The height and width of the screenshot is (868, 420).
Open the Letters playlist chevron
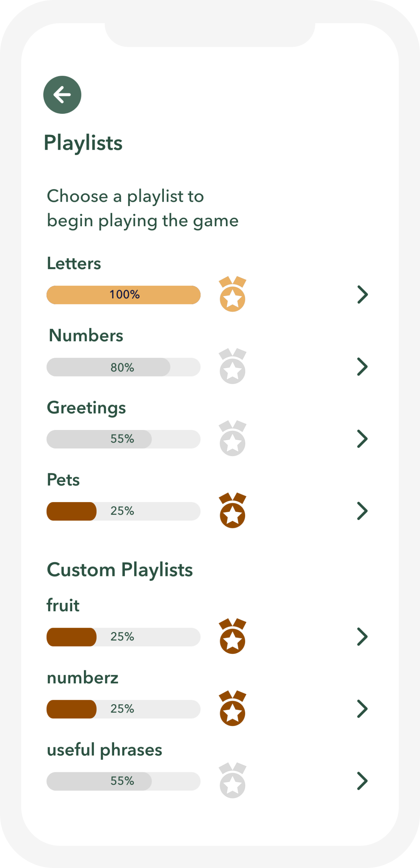click(362, 295)
